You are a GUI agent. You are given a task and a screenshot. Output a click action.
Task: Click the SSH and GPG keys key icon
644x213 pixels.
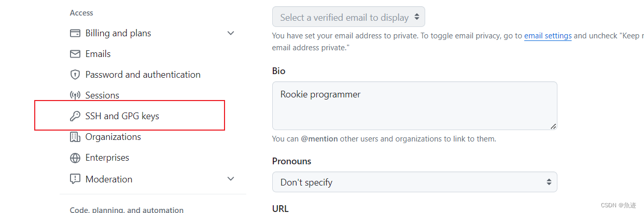point(75,116)
